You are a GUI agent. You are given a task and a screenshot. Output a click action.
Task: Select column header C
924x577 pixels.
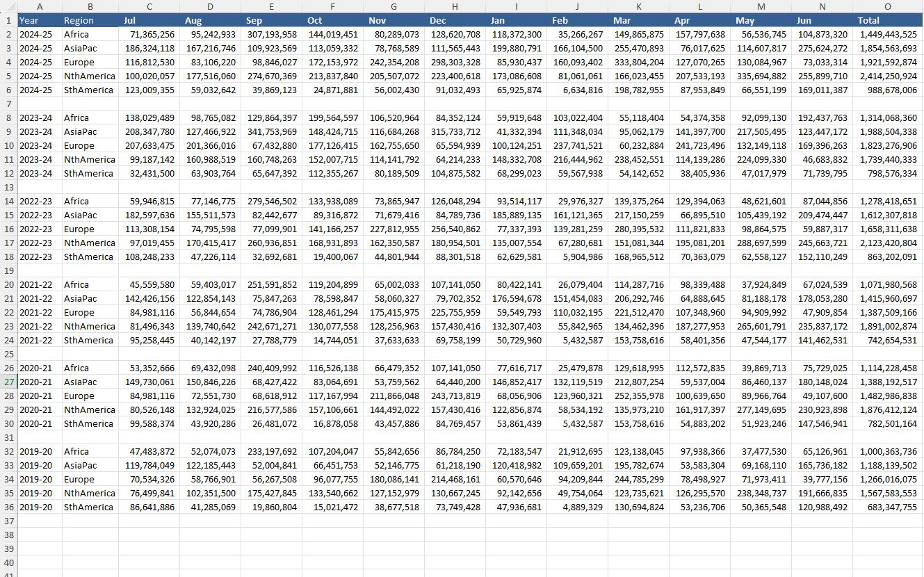point(149,6)
